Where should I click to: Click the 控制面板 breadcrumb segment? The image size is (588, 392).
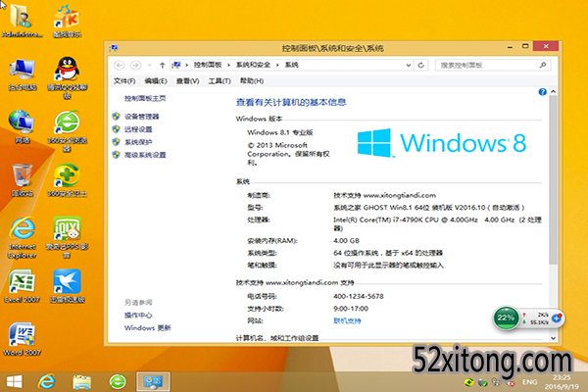tap(208, 66)
